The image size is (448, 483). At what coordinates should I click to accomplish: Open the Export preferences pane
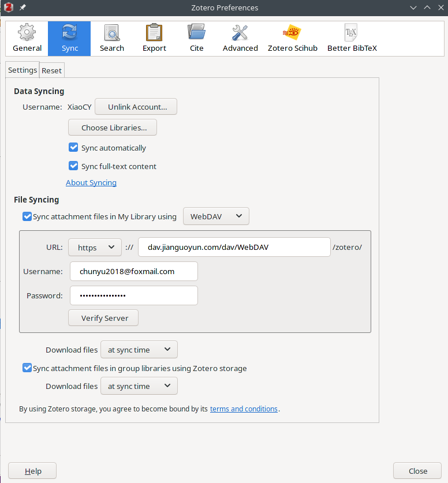pos(154,39)
